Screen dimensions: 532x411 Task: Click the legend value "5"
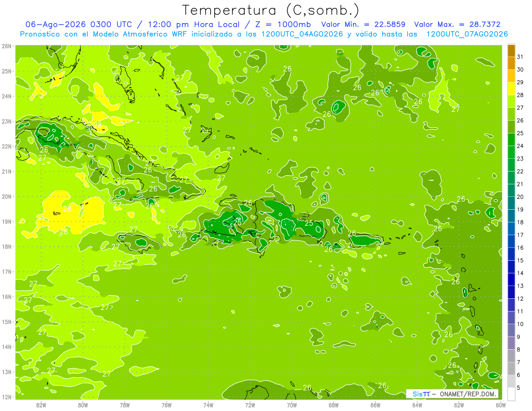[519, 388]
